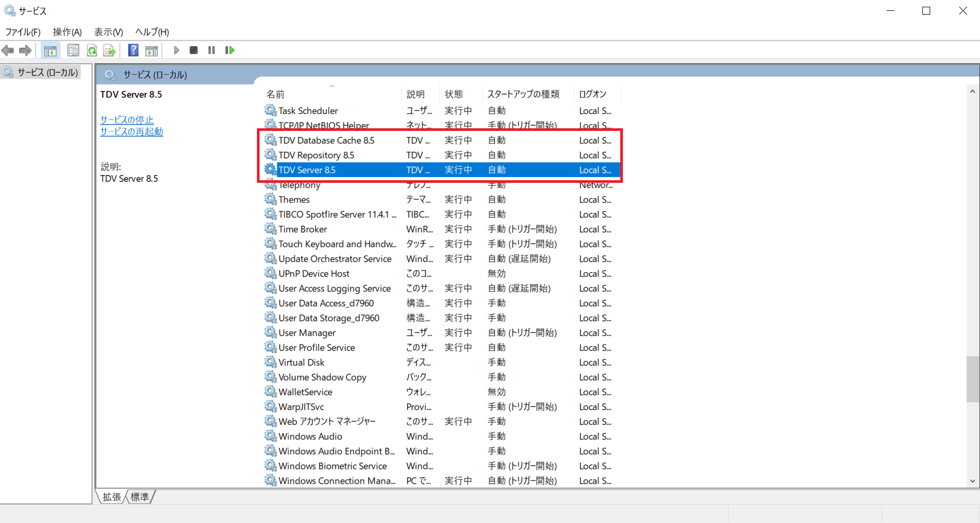This screenshot has width=980, height=523.
Task: Click gear icon of Themes service
Action: (270, 199)
